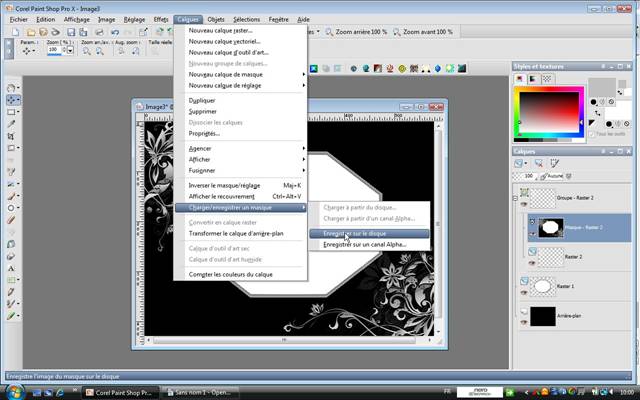Choose 'Enregistrer sur un canal Alpha...' option
This screenshot has height=400, width=640.
coord(364,244)
